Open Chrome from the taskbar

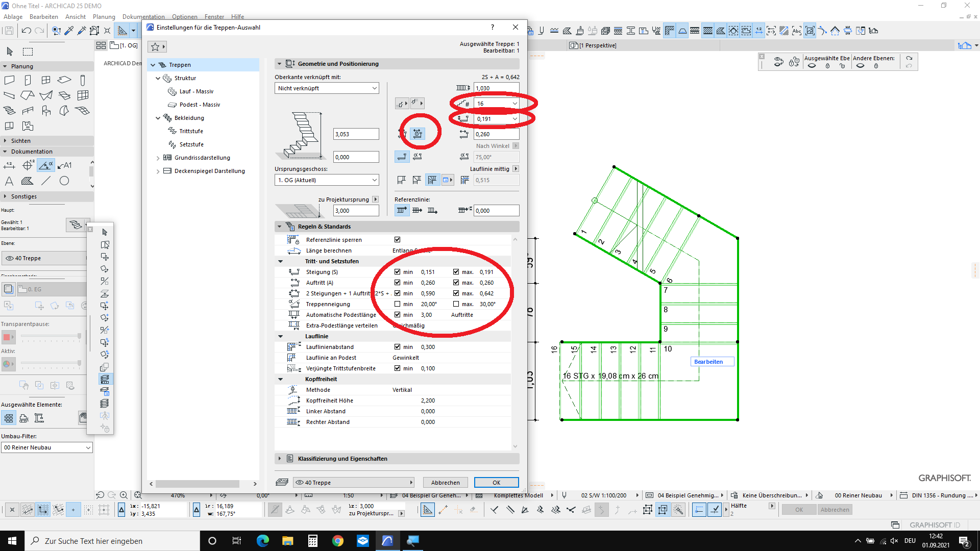pos(337,541)
